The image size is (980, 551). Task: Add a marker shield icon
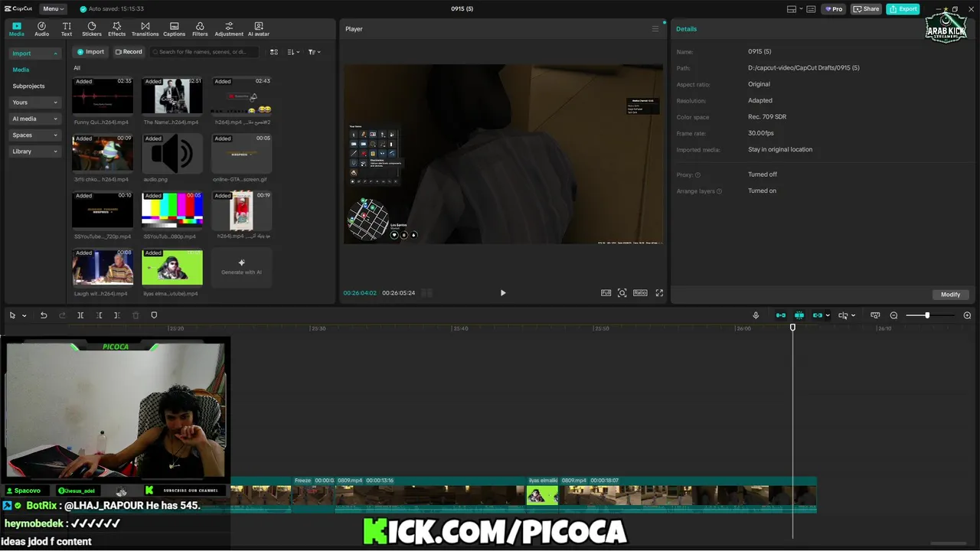[154, 315]
